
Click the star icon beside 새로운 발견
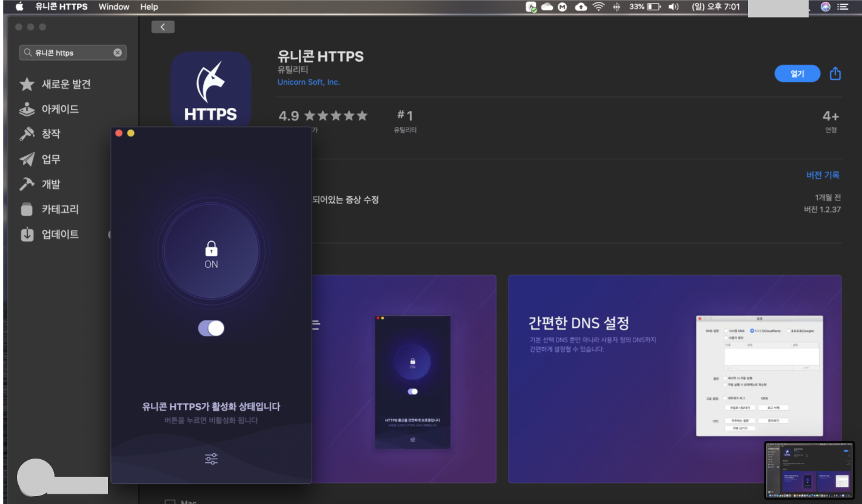[27, 84]
